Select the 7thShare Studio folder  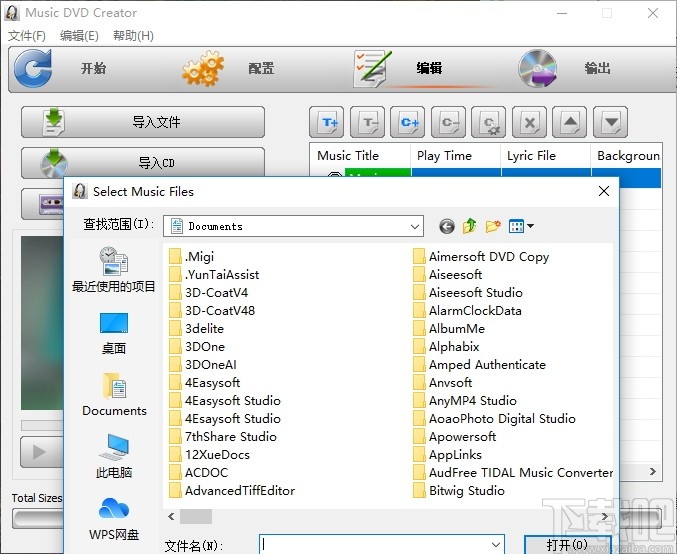point(223,437)
